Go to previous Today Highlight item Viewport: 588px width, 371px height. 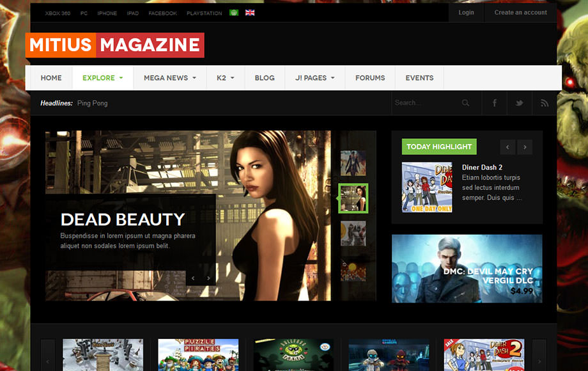(508, 147)
